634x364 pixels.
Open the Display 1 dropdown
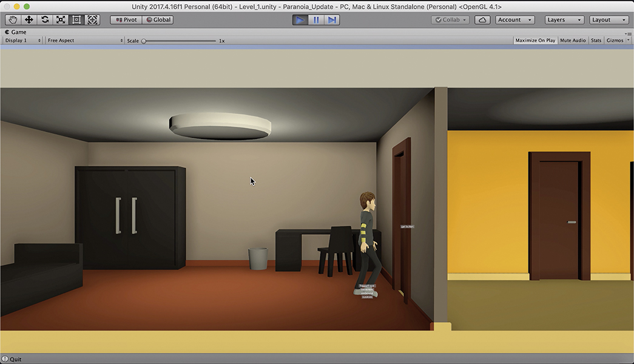23,41
